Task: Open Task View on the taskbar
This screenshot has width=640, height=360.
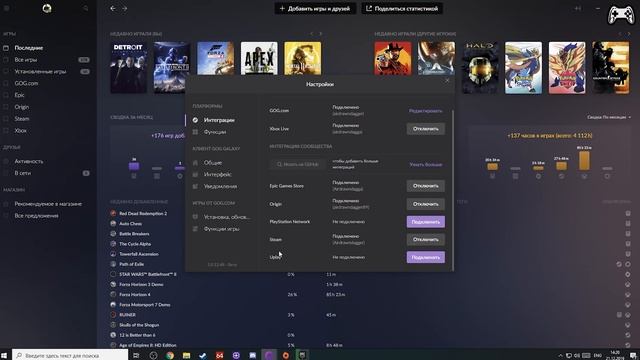Action: pyautogui.click(x=136, y=355)
